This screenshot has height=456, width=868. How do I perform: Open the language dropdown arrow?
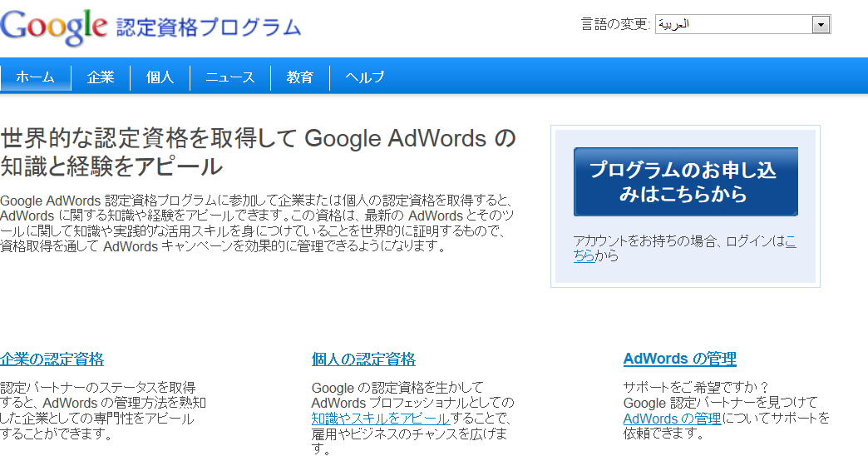pos(821,24)
